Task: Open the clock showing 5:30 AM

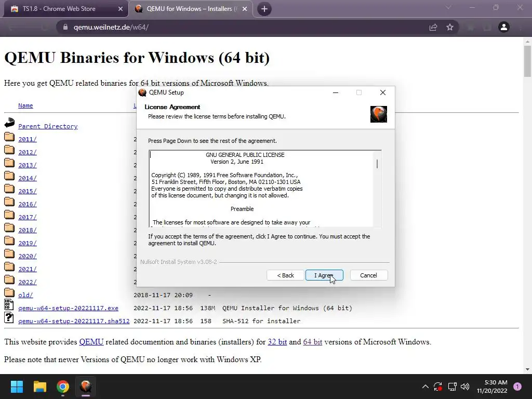Action: tap(492, 387)
